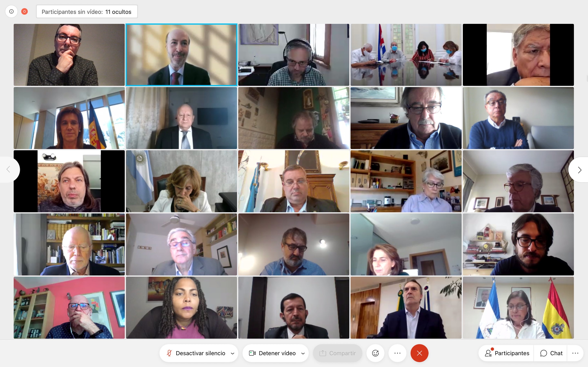Go to previous page of video grid
This screenshot has width=588, height=367.
(9, 169)
